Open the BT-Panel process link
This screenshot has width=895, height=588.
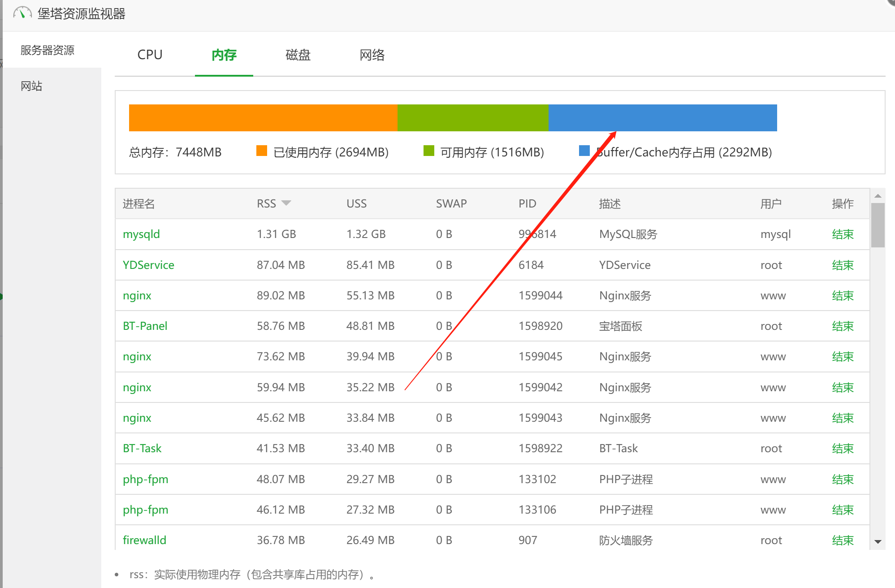(x=145, y=326)
